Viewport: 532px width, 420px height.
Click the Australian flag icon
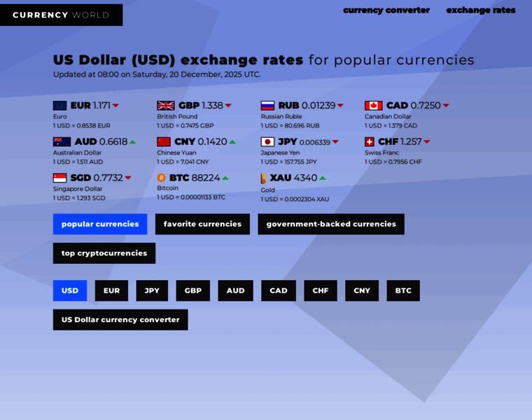click(x=62, y=141)
